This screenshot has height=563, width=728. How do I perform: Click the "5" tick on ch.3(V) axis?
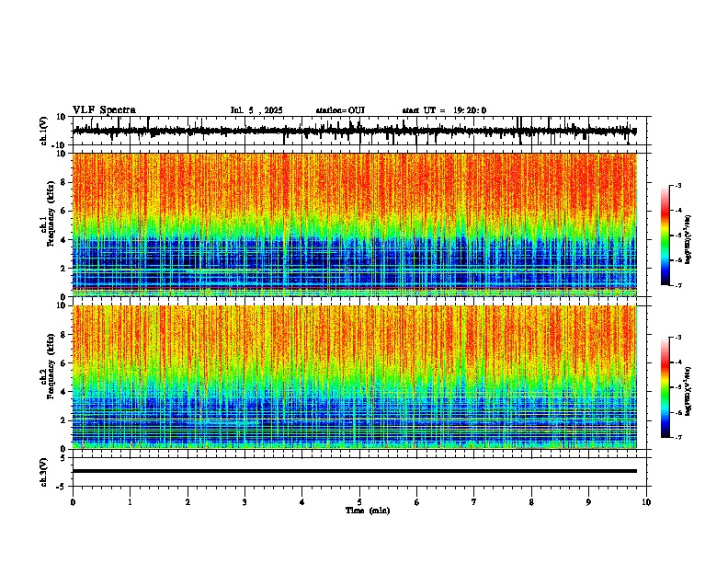(64, 458)
